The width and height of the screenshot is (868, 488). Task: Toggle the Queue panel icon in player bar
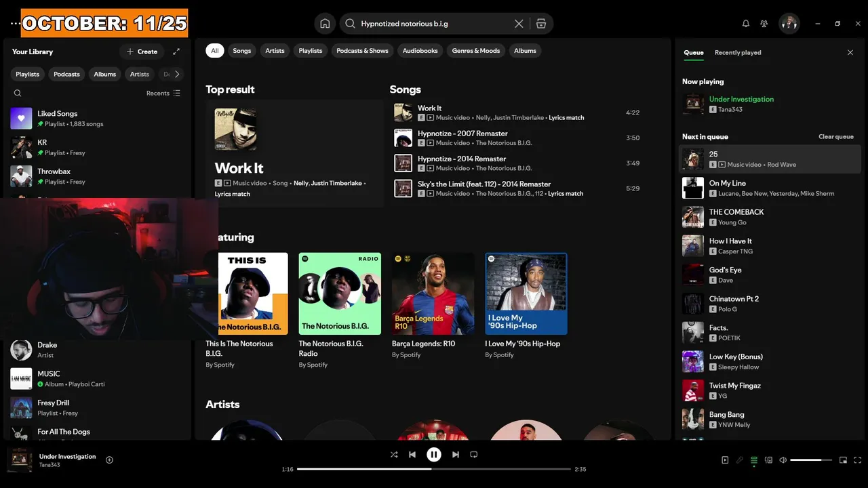754,460
